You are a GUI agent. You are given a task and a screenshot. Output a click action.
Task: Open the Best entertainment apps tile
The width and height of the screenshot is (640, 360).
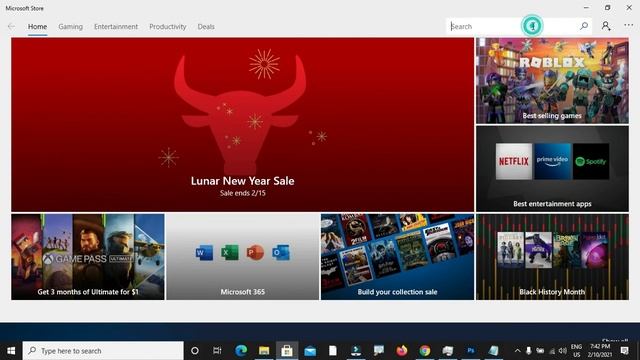552,169
